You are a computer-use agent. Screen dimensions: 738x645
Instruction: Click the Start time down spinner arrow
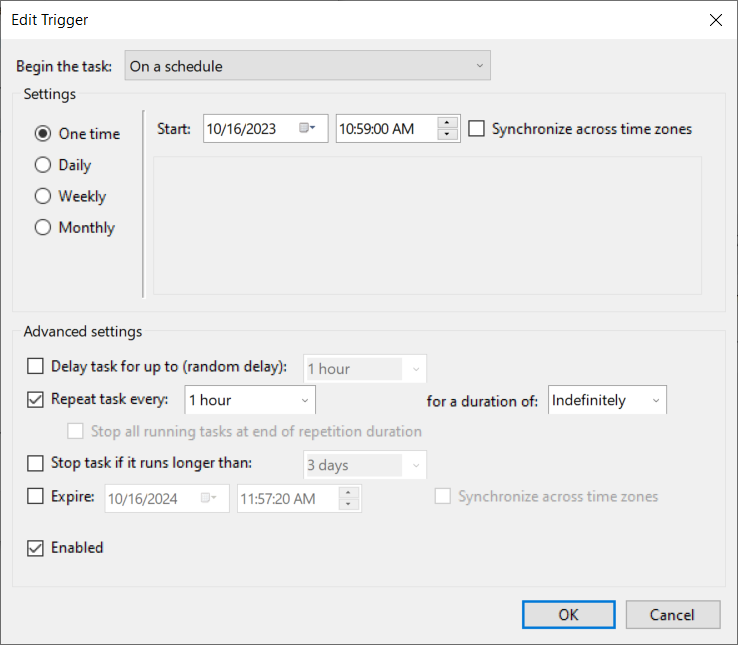point(448,134)
